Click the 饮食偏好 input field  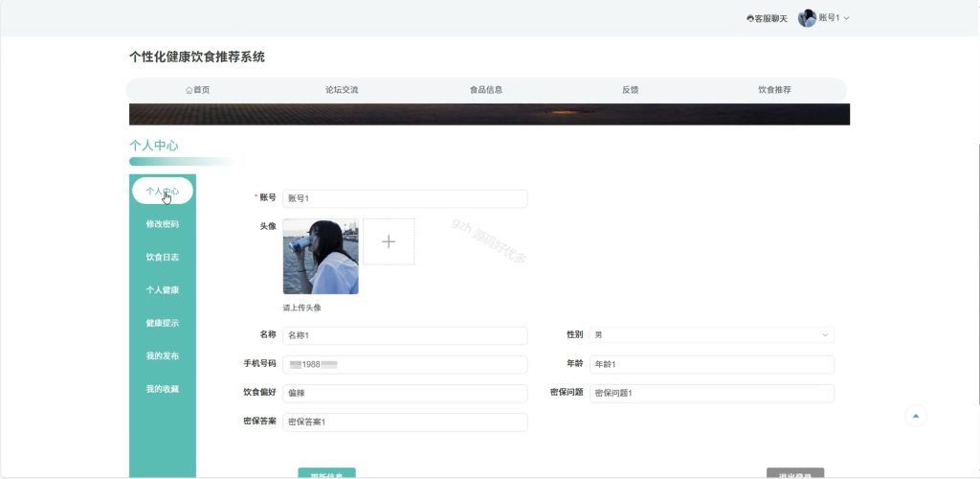[x=405, y=394]
